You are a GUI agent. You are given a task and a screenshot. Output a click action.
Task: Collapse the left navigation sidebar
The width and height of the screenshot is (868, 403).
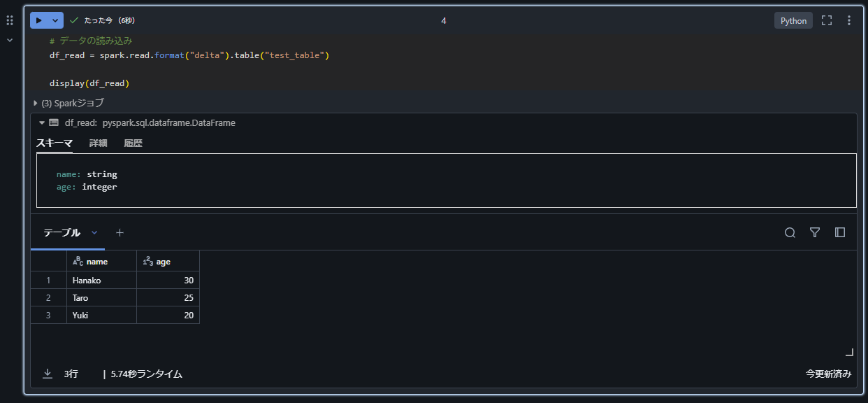tap(9, 39)
